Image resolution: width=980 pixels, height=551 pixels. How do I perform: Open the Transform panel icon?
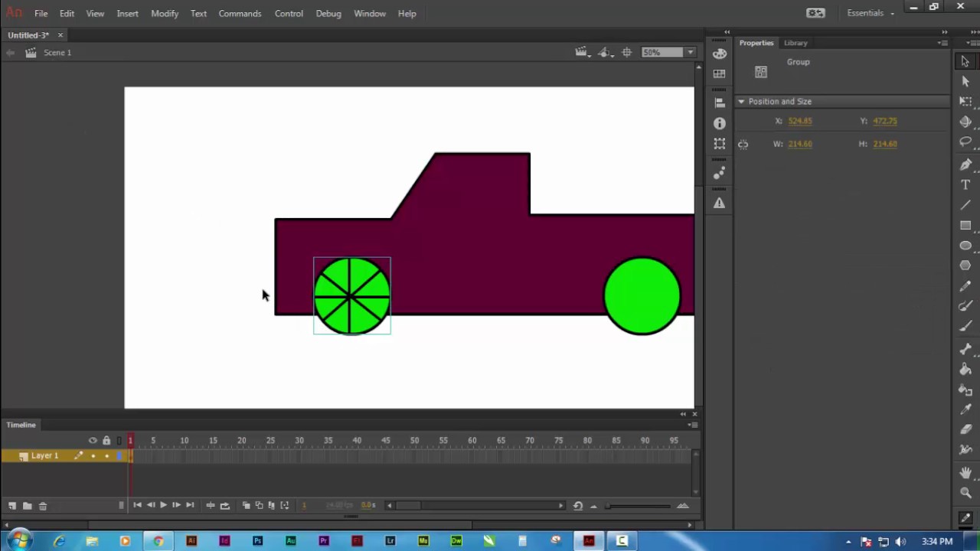719,144
